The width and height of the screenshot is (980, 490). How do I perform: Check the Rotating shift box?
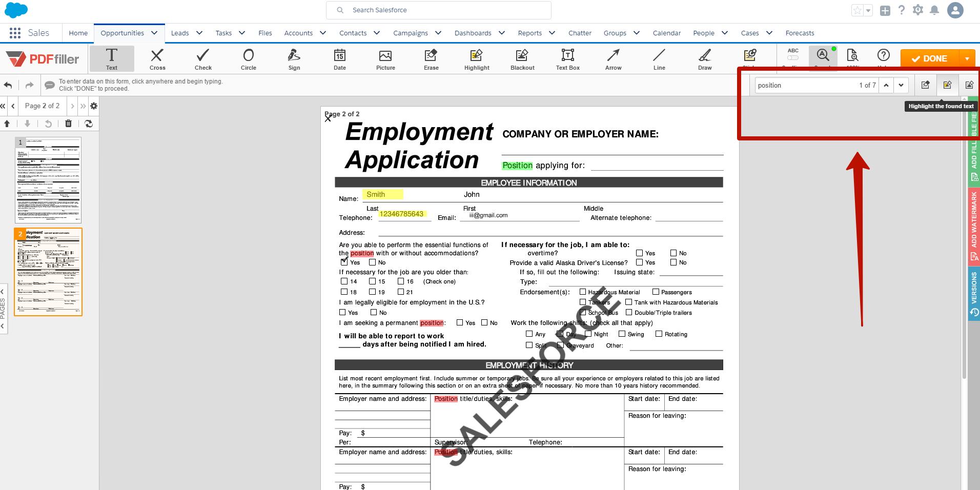pyautogui.click(x=659, y=334)
